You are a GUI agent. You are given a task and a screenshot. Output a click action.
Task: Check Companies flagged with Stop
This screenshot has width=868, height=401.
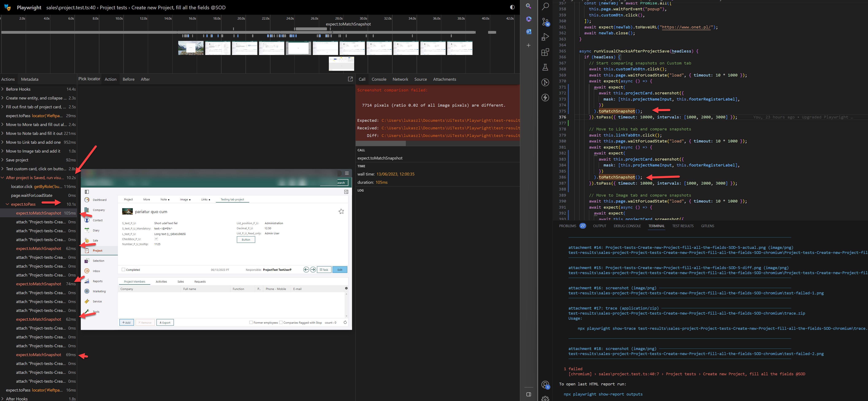coord(281,322)
